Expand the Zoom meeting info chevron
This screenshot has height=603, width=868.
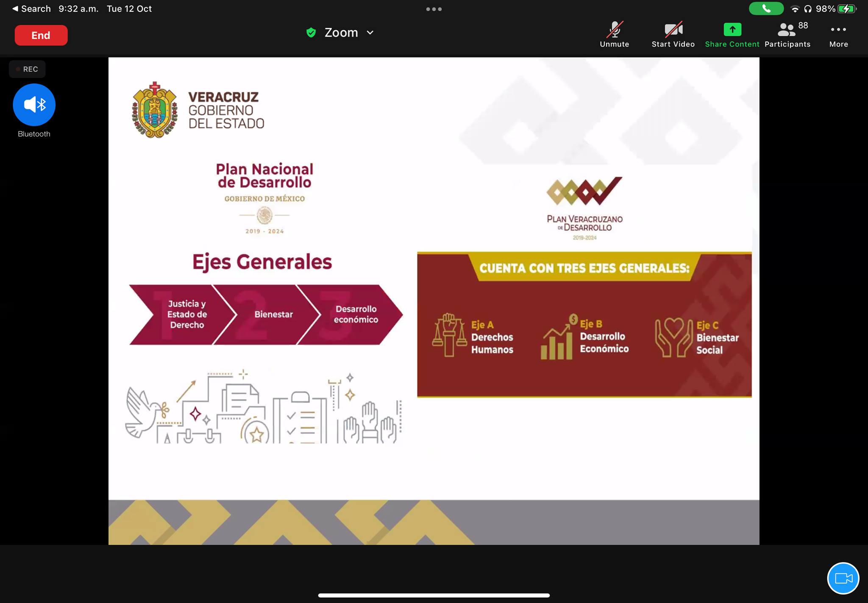tap(370, 33)
